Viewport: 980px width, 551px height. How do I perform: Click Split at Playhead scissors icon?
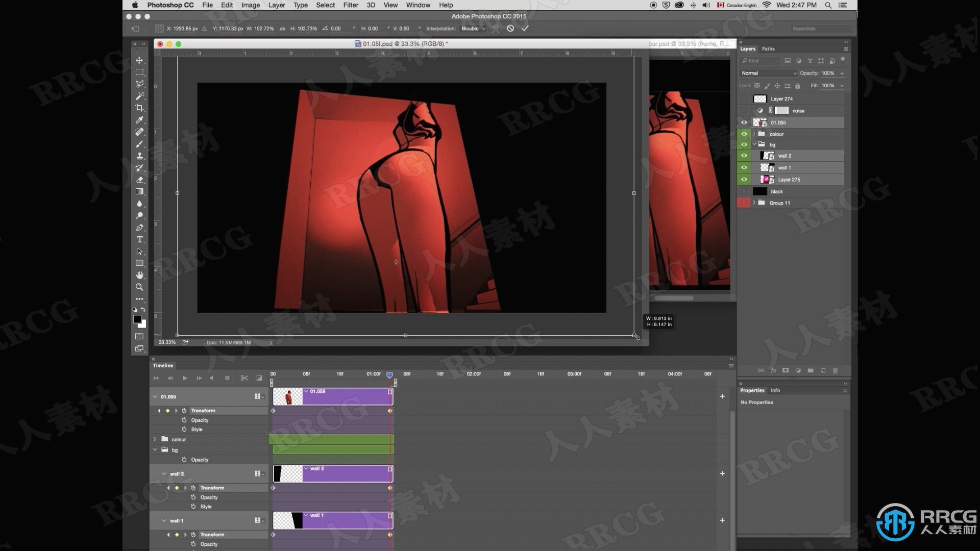pos(244,378)
